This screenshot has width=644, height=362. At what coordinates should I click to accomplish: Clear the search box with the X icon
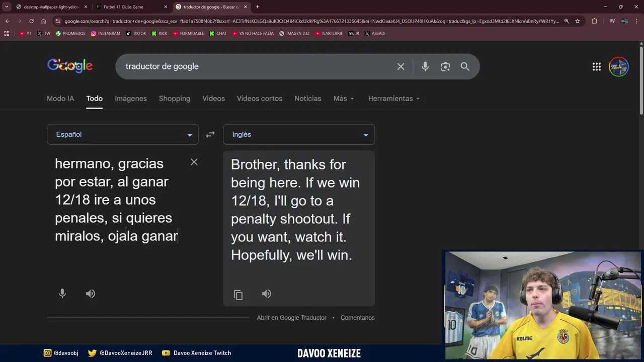400,66
